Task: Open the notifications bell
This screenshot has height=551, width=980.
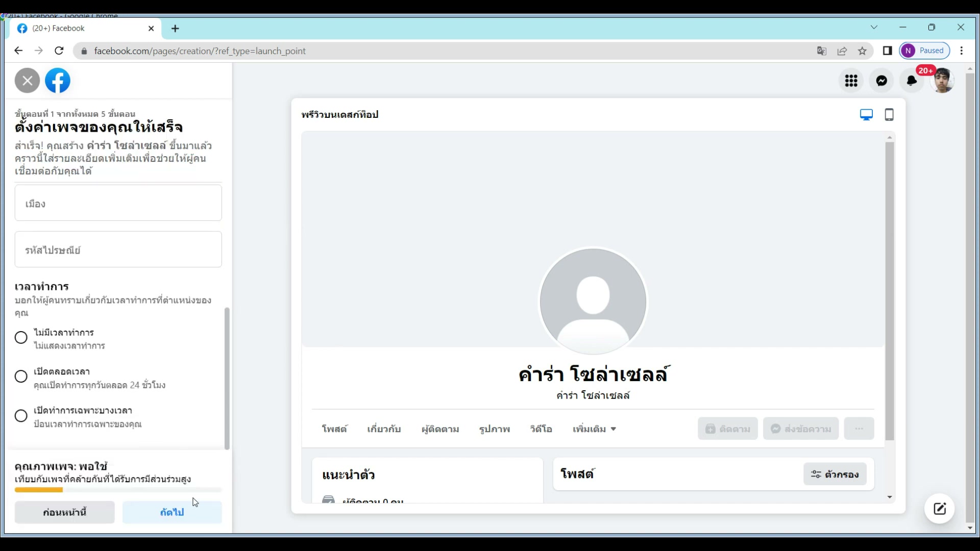Action: click(x=912, y=81)
